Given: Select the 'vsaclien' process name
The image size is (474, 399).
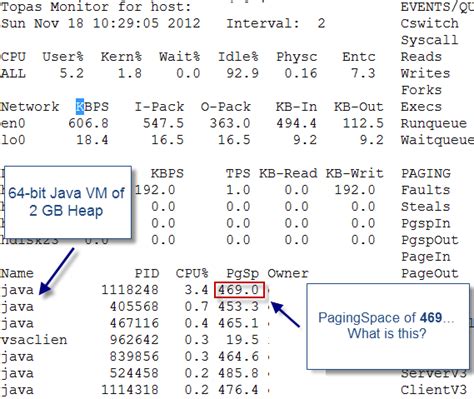Looking at the screenshot, I should pyautogui.click(x=34, y=340).
